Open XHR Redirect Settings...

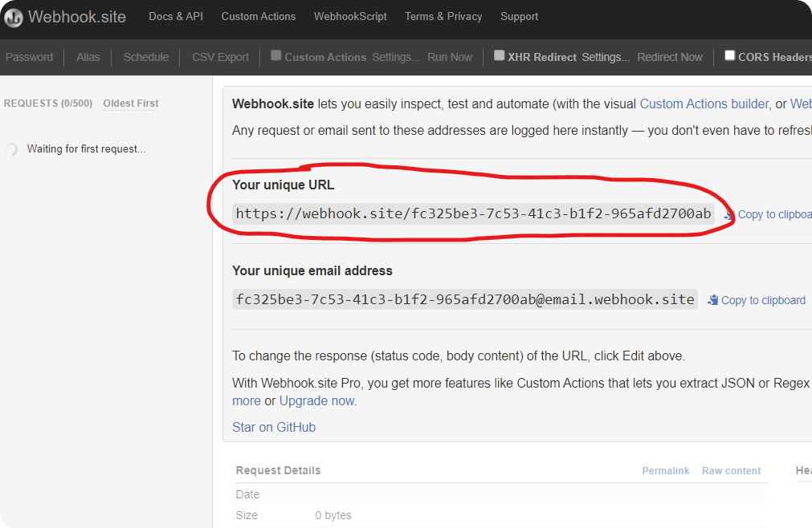point(606,57)
